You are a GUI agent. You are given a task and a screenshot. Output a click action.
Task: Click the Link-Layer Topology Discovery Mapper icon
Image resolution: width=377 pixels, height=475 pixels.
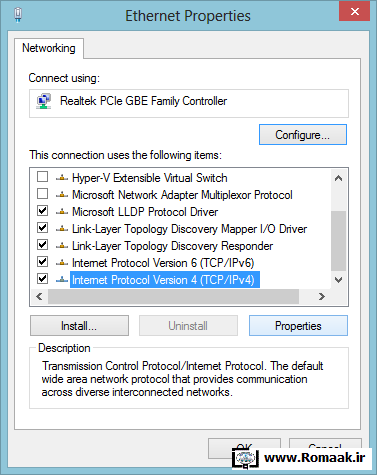(62, 229)
